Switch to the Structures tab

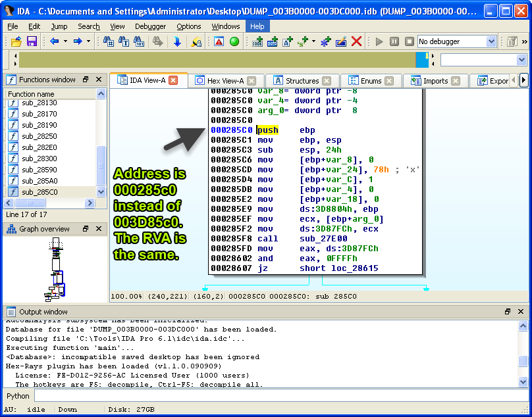pyautogui.click(x=302, y=81)
